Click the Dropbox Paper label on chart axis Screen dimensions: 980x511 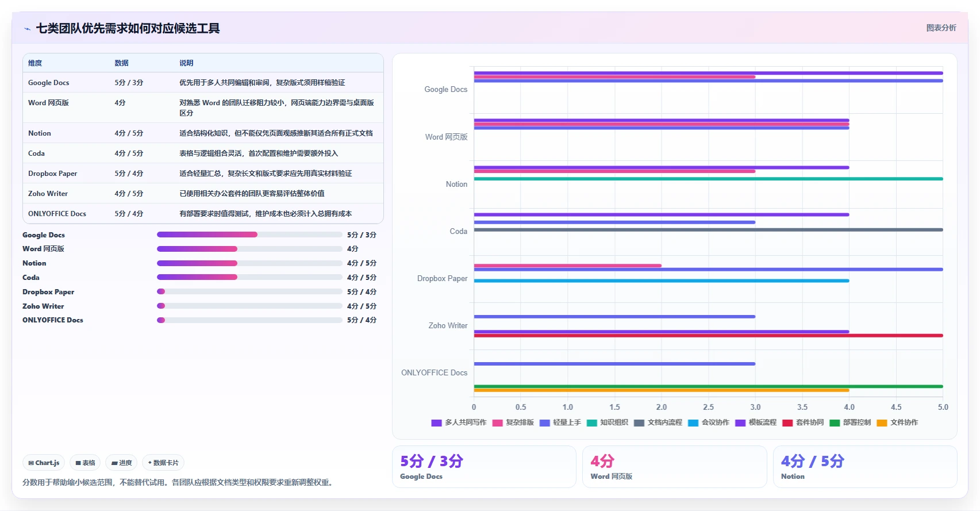pyautogui.click(x=442, y=279)
